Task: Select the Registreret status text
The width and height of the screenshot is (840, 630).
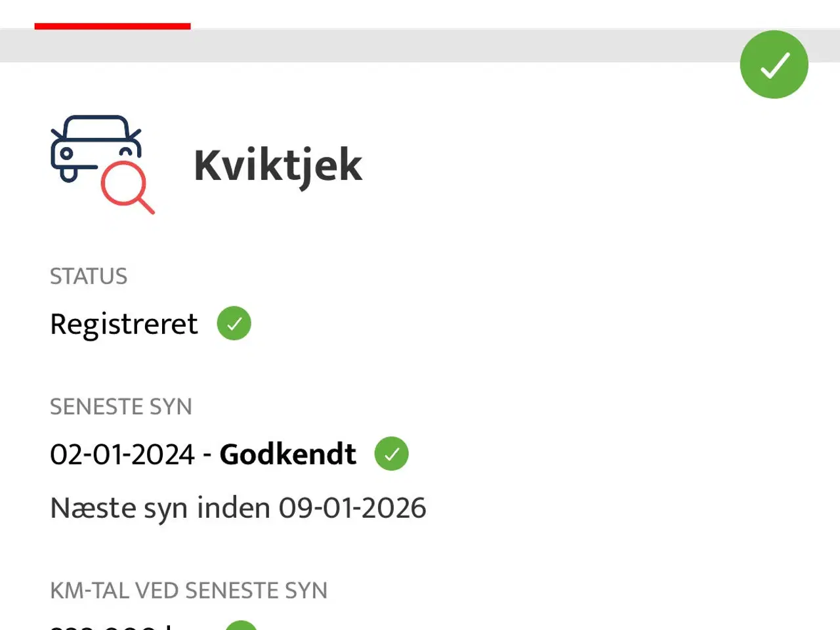Action: click(x=124, y=324)
